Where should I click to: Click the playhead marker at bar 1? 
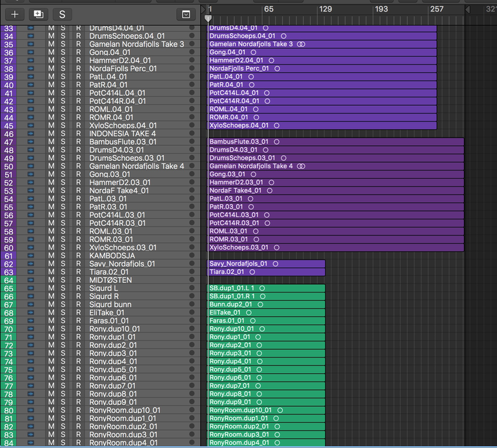pos(208,19)
